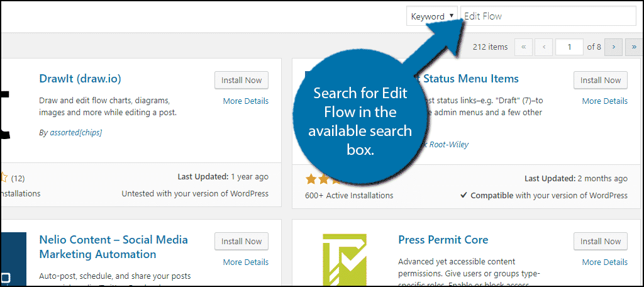Click the Press Permit Core plugin icon
The image size is (644, 287).
(345, 259)
